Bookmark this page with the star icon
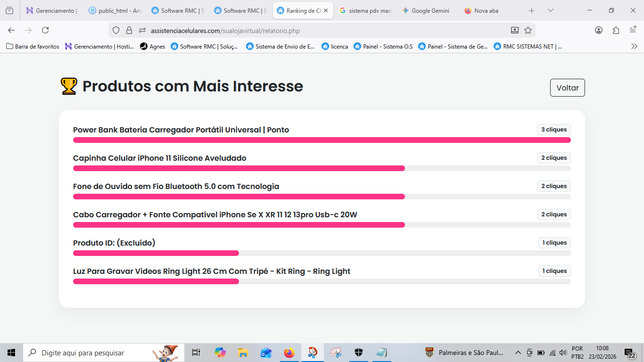644x362 pixels. tap(528, 29)
